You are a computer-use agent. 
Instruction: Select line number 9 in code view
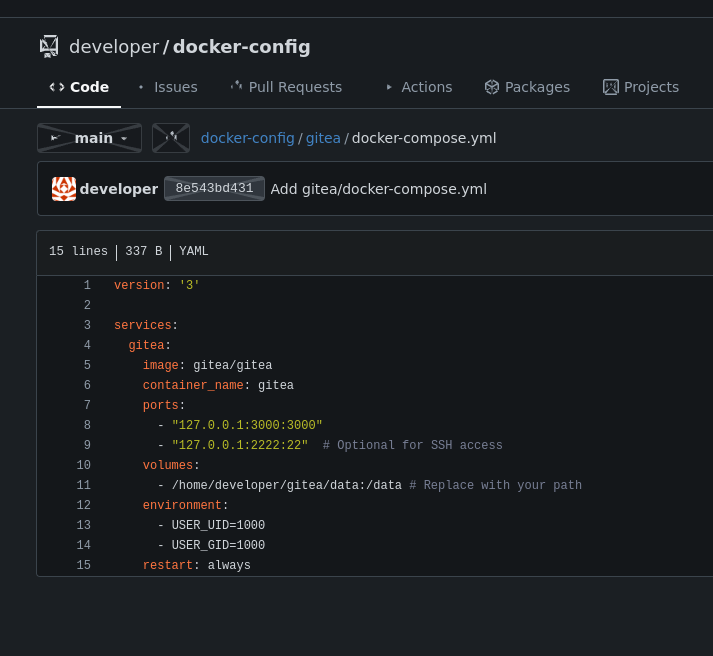pyautogui.click(x=87, y=446)
